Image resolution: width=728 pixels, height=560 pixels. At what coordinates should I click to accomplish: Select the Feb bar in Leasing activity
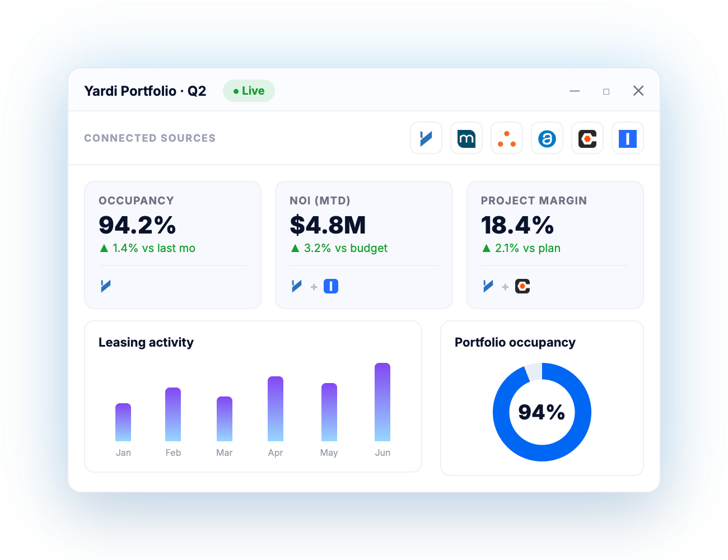pyautogui.click(x=173, y=414)
